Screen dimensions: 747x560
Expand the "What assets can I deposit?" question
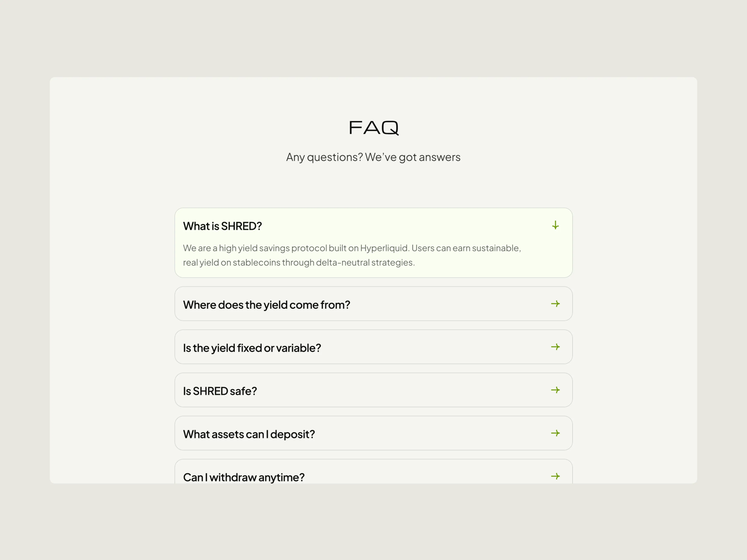(x=249, y=434)
